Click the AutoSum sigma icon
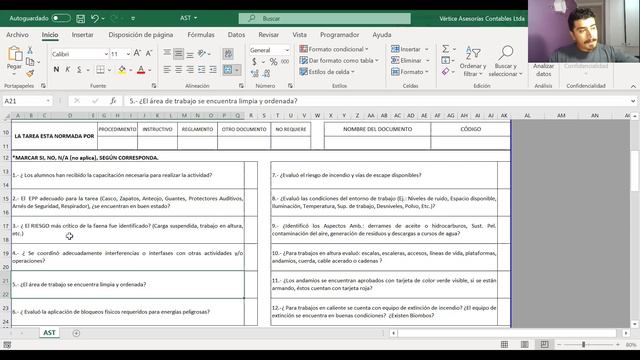 click(446, 49)
